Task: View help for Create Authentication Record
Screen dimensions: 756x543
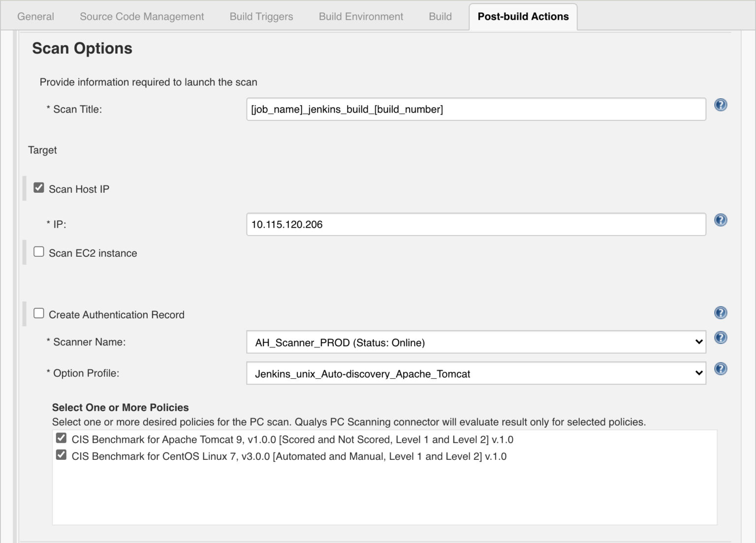Action: (720, 313)
